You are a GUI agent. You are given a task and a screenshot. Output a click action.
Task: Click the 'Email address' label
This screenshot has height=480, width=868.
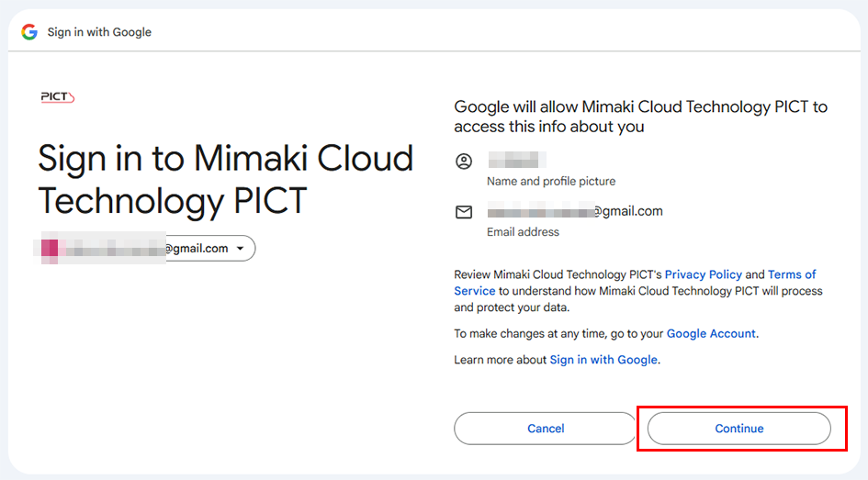(x=524, y=231)
